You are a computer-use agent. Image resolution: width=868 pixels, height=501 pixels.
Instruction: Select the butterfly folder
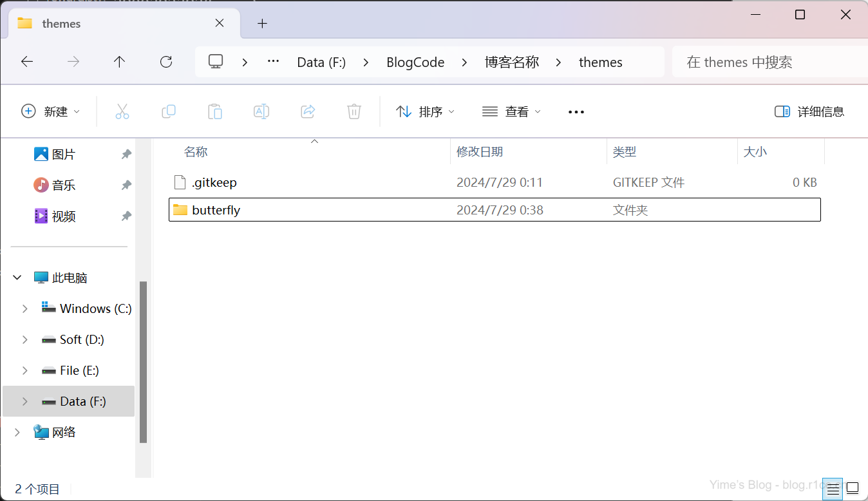click(216, 210)
